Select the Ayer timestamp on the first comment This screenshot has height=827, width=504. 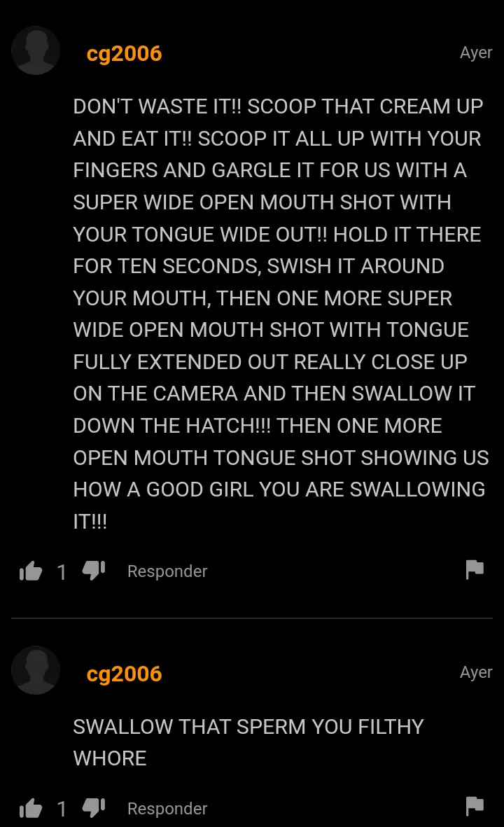pos(476,53)
